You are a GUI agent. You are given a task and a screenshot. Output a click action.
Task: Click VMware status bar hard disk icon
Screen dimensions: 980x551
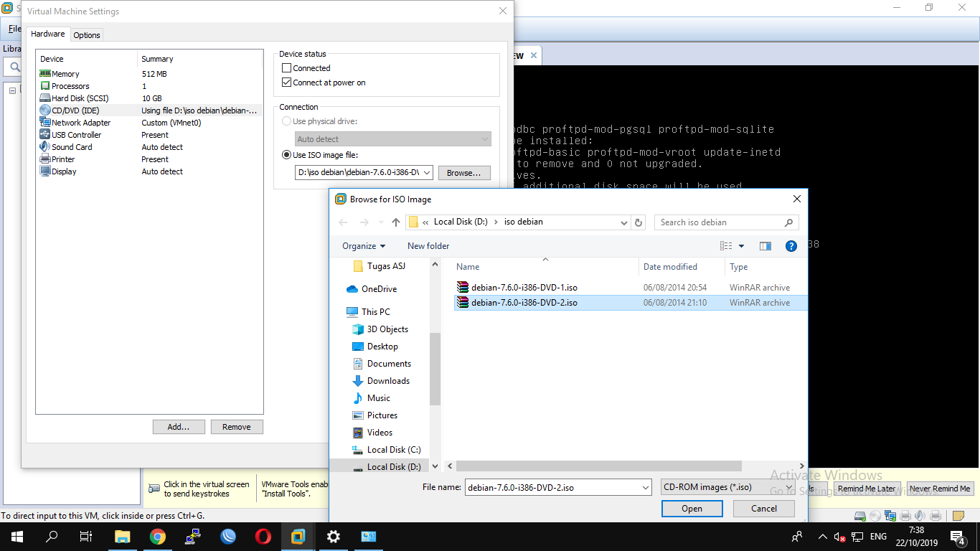click(x=860, y=516)
